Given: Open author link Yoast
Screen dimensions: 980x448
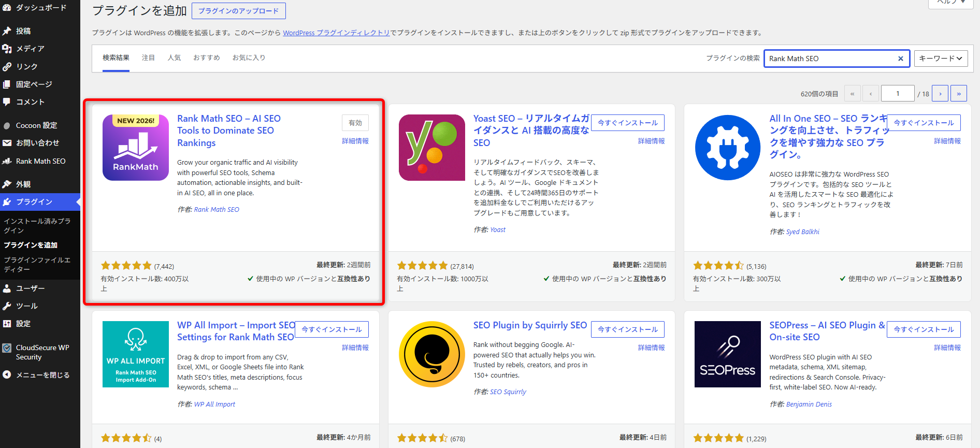Looking at the screenshot, I should tap(498, 230).
